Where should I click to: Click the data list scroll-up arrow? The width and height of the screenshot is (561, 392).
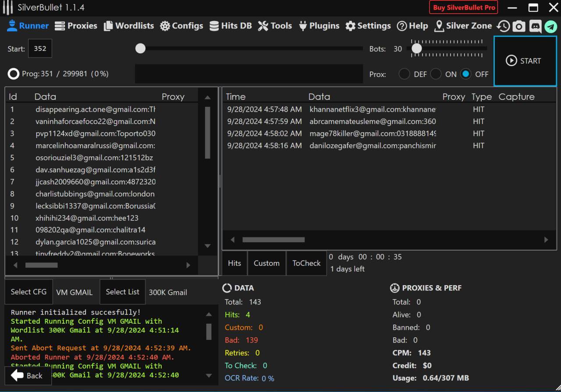pos(208,97)
